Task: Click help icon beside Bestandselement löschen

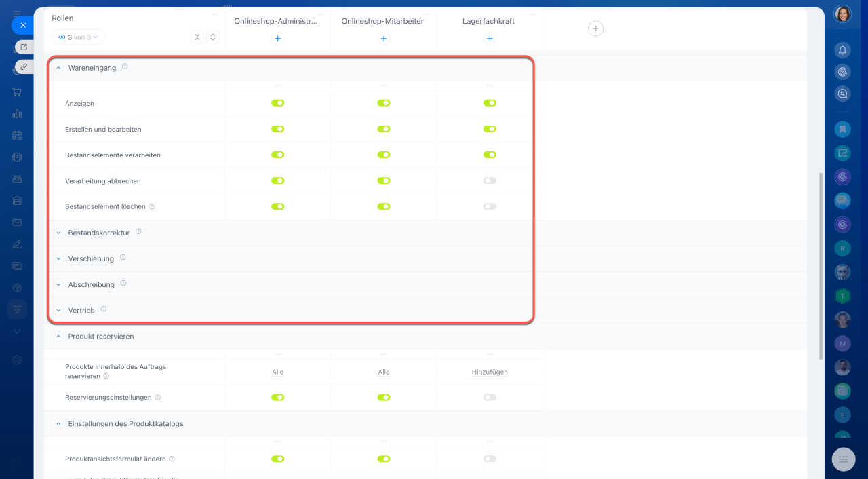Action: (152, 206)
